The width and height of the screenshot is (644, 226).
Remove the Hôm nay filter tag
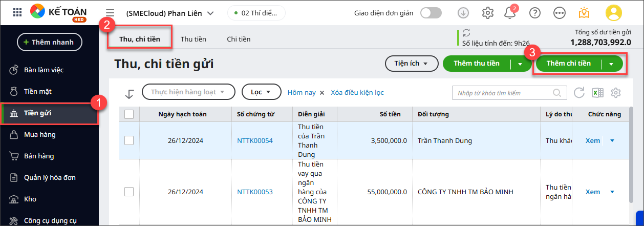(322, 93)
